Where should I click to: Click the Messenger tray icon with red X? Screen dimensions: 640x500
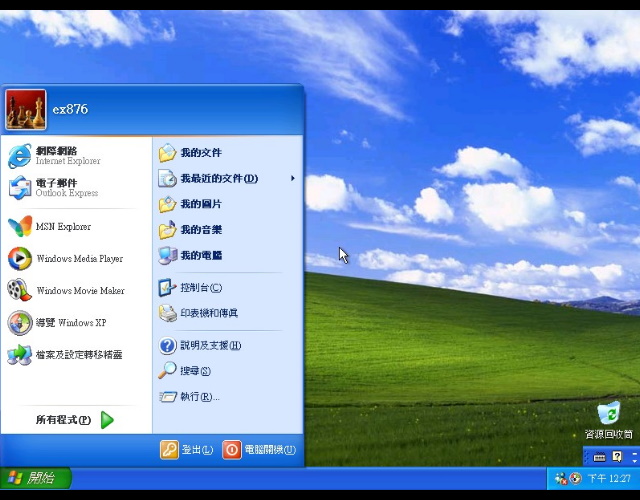coord(561,478)
